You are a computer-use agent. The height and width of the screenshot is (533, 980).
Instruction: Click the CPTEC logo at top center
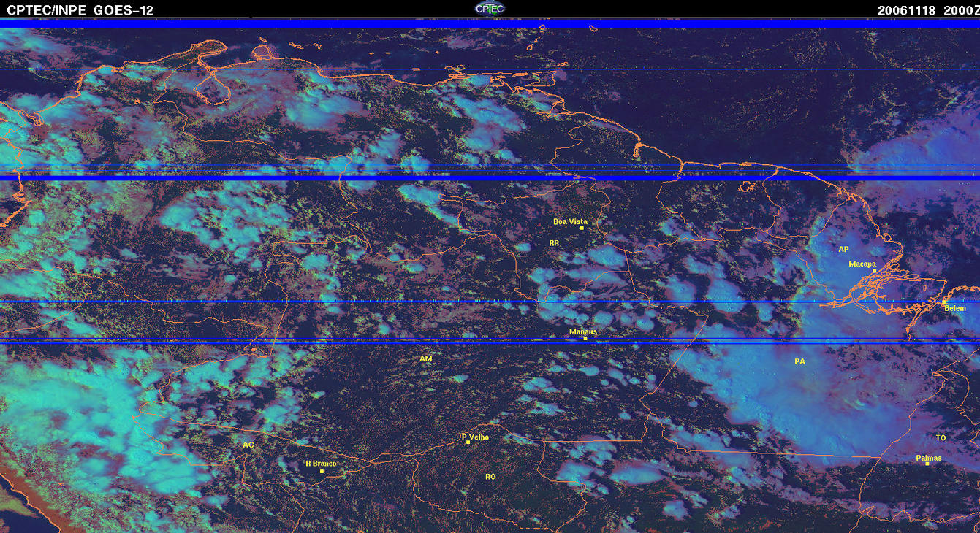point(490,8)
